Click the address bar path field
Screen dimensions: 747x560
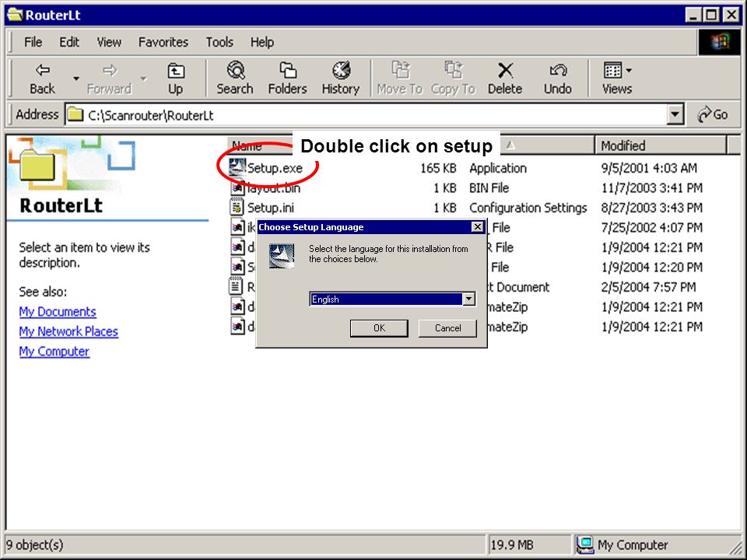coord(366,115)
